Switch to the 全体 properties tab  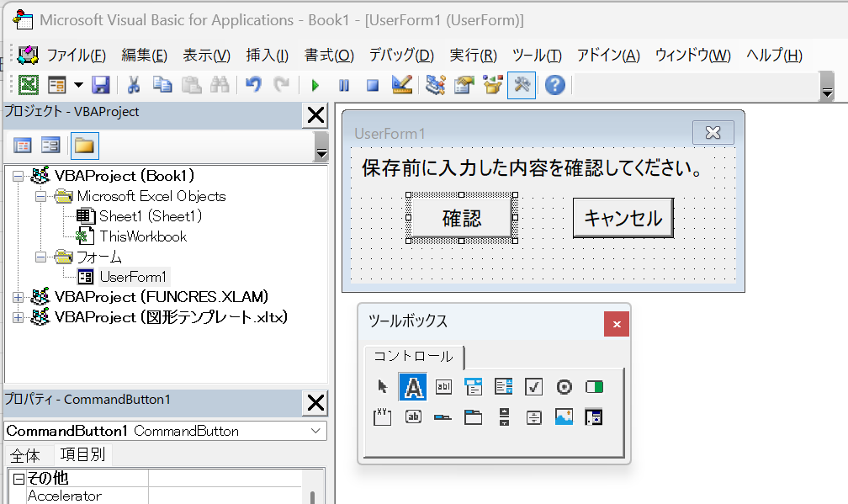(25, 455)
